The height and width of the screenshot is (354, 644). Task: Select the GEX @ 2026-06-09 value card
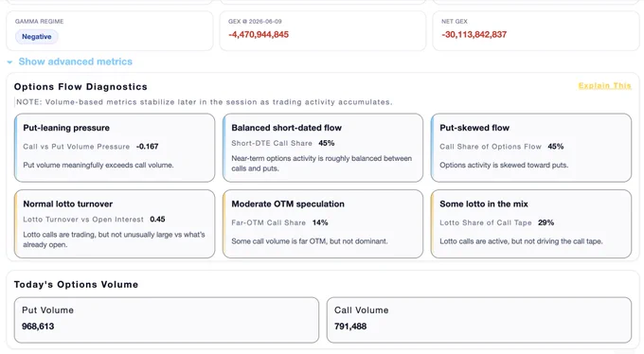tap(322, 31)
